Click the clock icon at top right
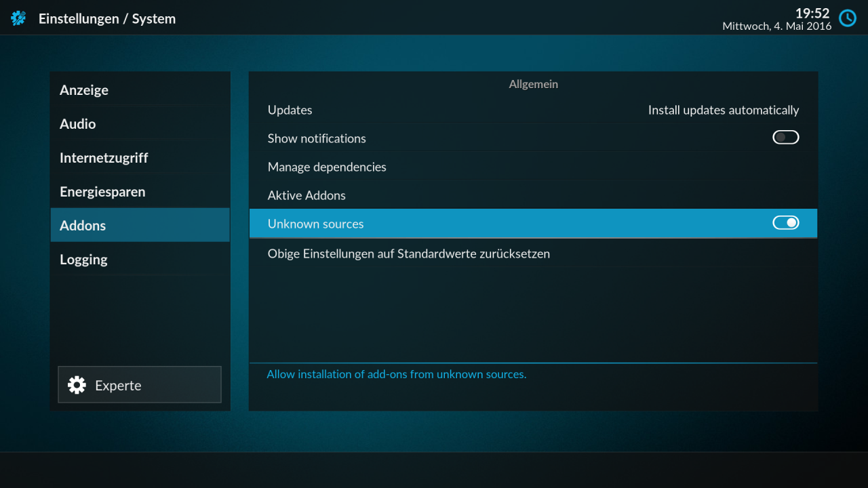Screen dimensions: 868x488 [847, 18]
